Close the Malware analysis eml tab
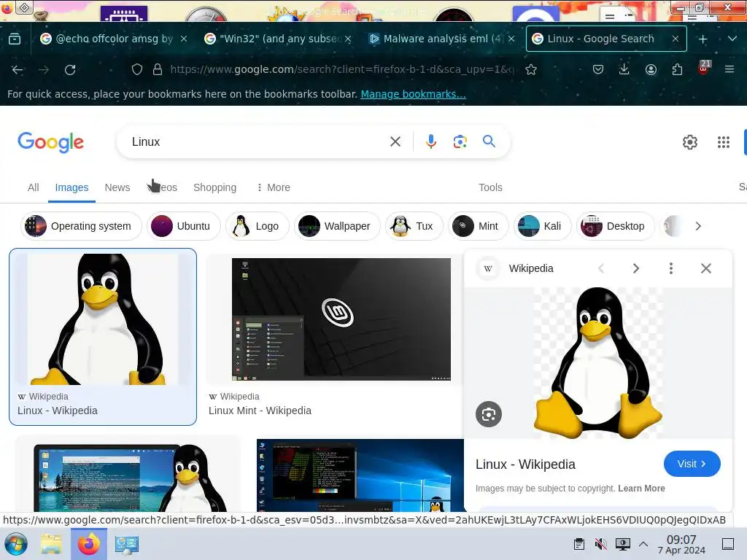Image resolution: width=747 pixels, height=560 pixels. (x=511, y=39)
